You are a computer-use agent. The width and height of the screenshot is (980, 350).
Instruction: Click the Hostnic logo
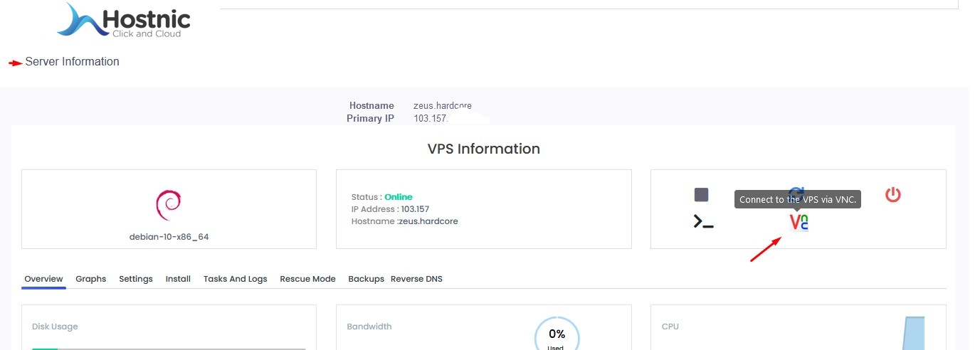[x=124, y=21]
